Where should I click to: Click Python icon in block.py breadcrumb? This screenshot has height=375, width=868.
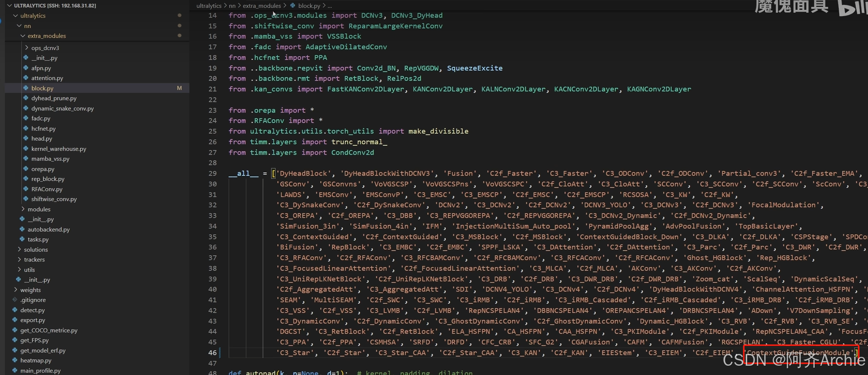point(293,6)
